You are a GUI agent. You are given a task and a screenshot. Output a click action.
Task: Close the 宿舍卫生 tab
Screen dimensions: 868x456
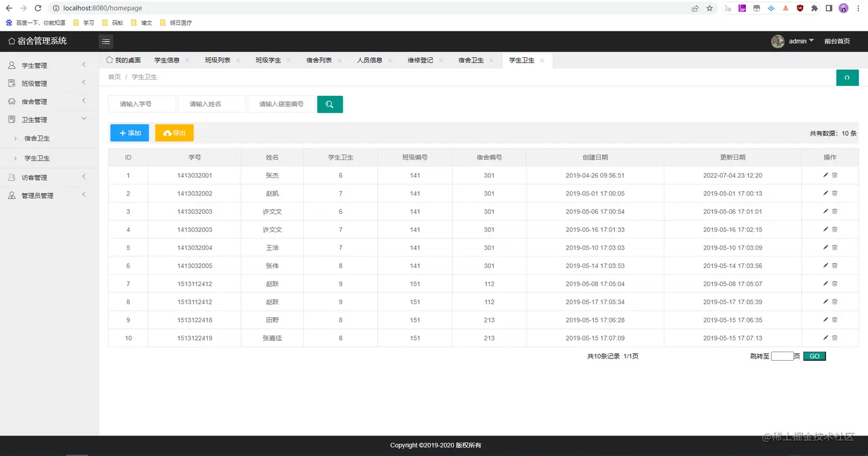coord(491,60)
